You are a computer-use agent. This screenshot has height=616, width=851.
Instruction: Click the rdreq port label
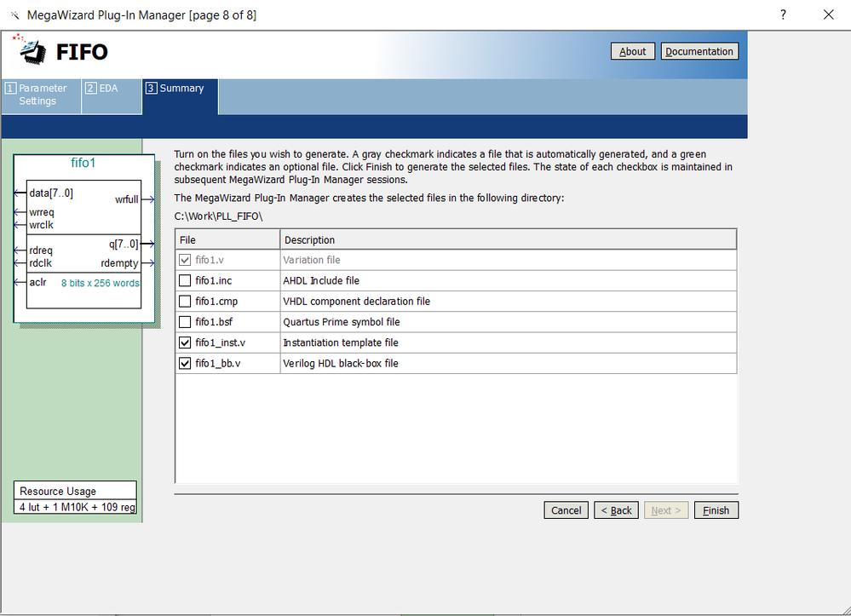[x=41, y=250]
